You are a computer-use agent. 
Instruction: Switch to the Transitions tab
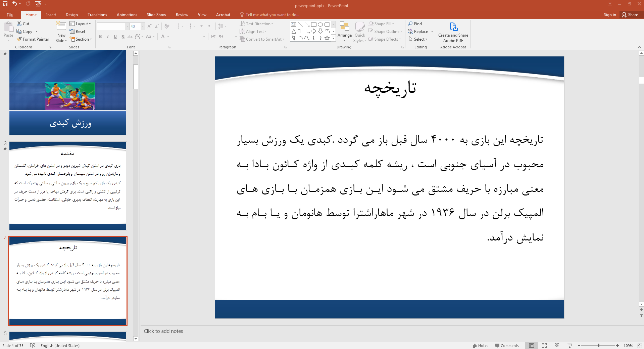[97, 15]
